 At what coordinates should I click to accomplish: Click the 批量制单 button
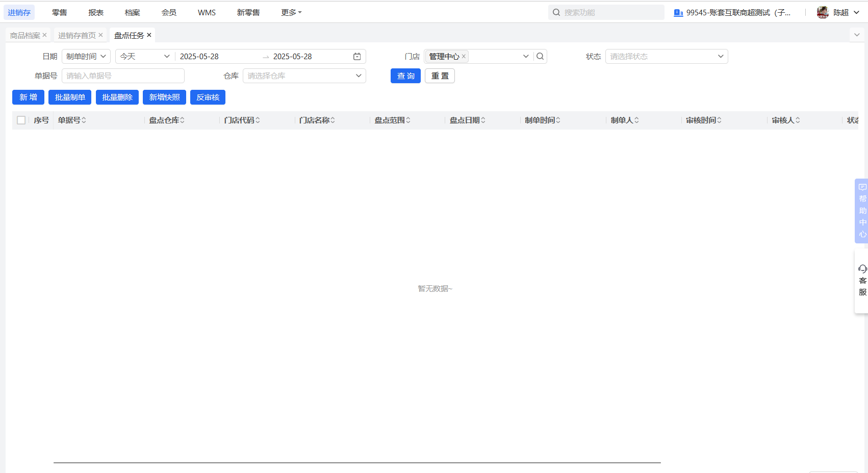pos(70,97)
